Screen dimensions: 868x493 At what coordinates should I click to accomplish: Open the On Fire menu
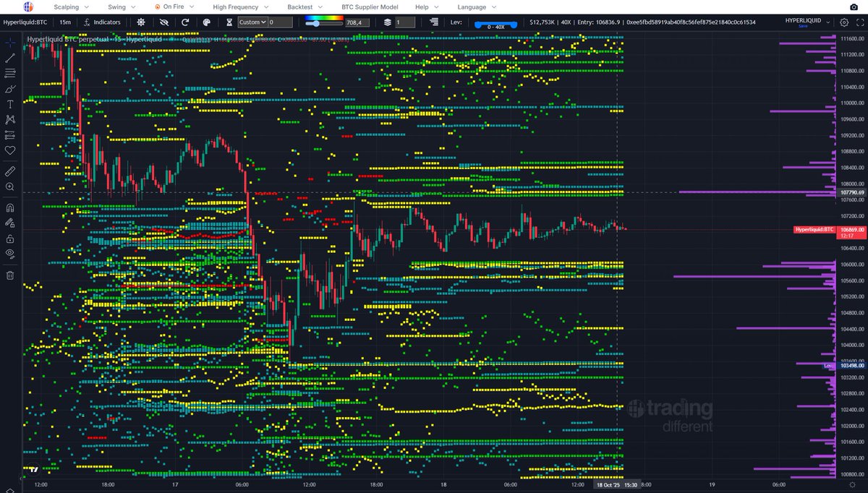tap(175, 7)
